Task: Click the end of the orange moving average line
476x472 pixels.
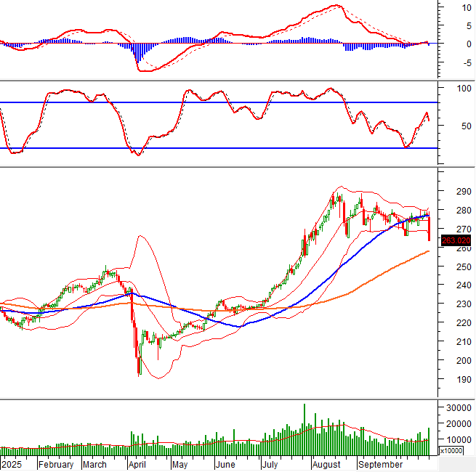Action: click(428, 251)
